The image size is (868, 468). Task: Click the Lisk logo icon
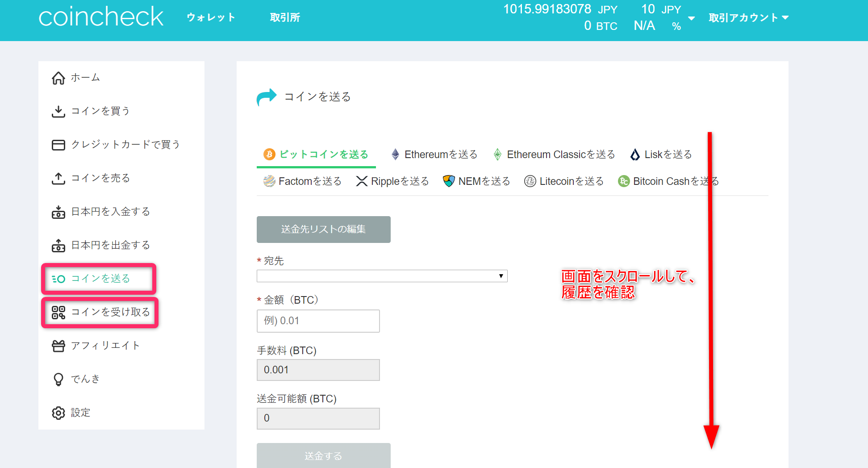[x=635, y=155]
